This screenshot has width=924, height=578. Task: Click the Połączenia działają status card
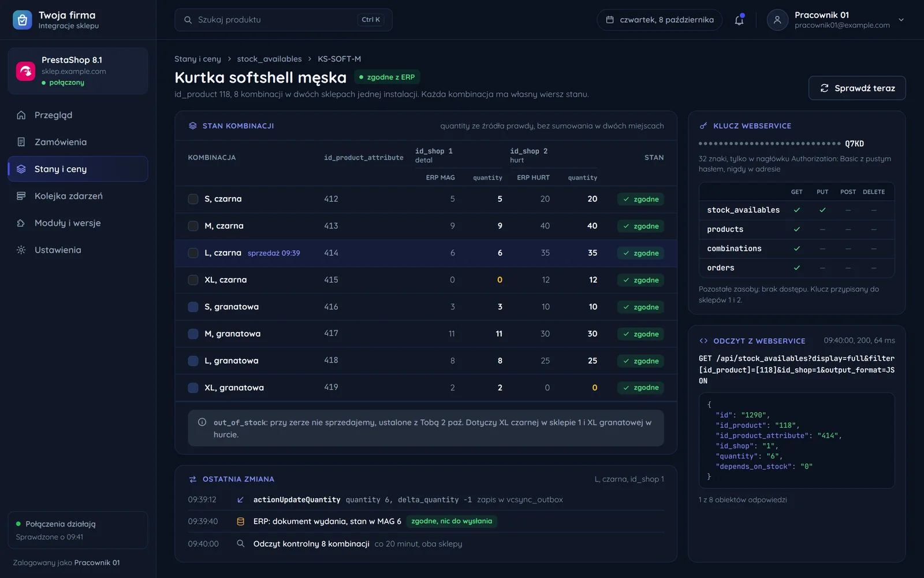coord(78,530)
